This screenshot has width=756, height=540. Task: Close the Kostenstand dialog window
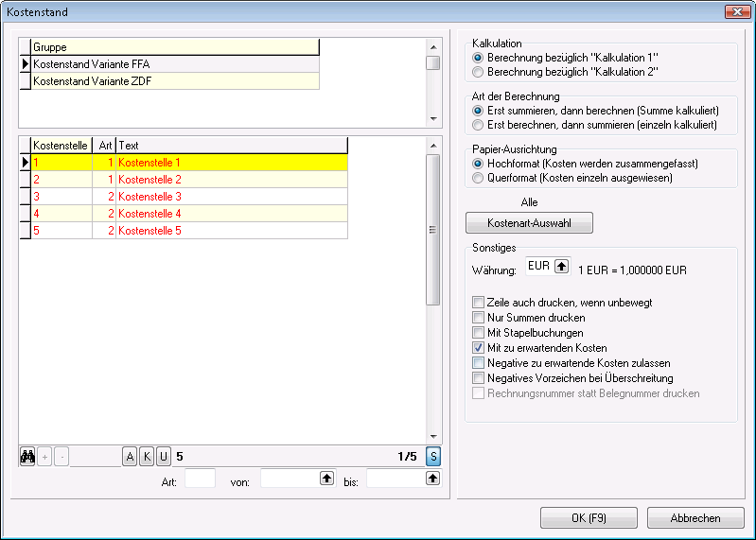coord(737,12)
